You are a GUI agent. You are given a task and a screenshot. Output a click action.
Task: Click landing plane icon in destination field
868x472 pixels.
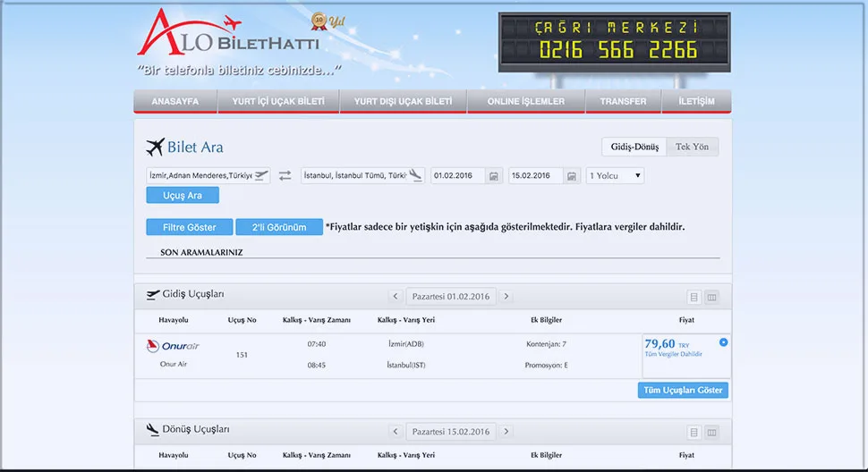pyautogui.click(x=416, y=175)
